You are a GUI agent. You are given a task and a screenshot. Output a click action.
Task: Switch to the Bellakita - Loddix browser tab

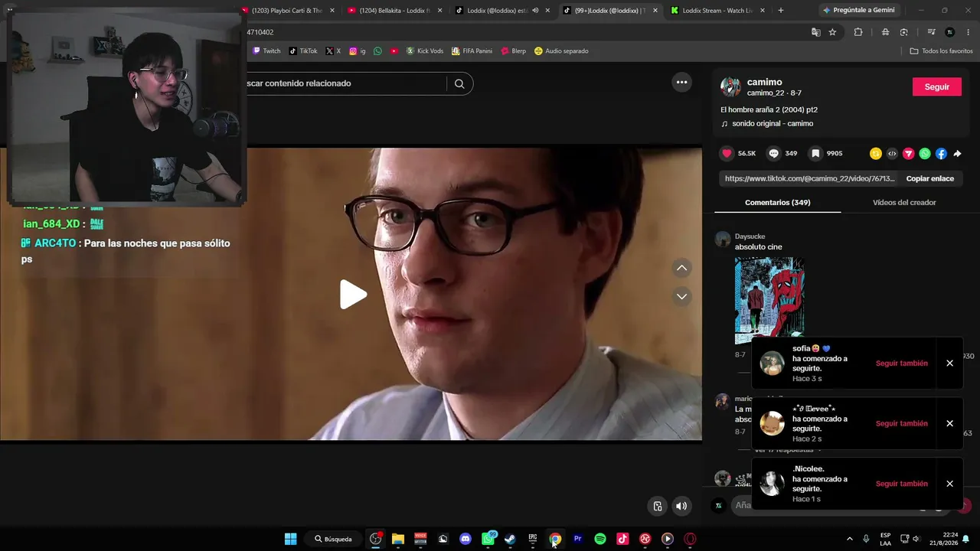point(395,11)
